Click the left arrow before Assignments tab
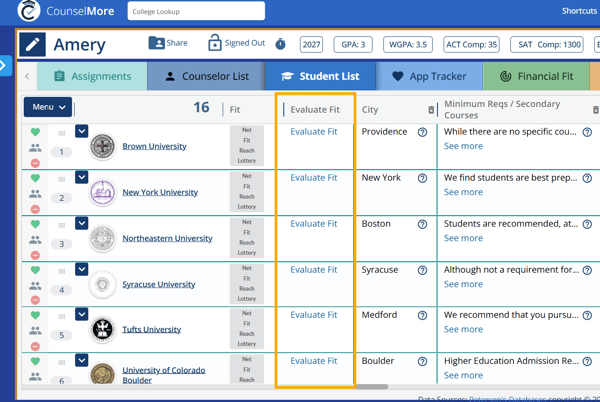This screenshot has width=600, height=402. (x=27, y=76)
